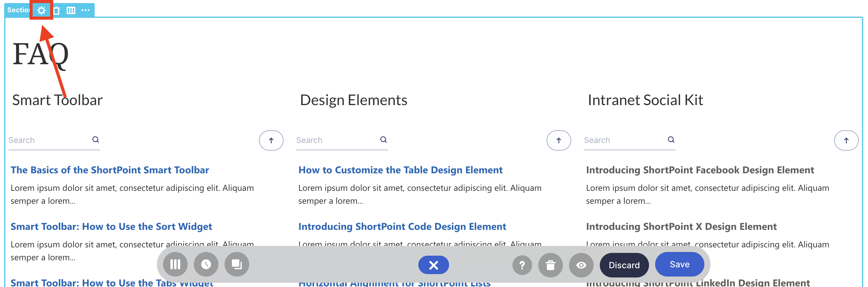The width and height of the screenshot is (868, 287).
Task: Delete section using trash icon in section bar
Action: 57,10
